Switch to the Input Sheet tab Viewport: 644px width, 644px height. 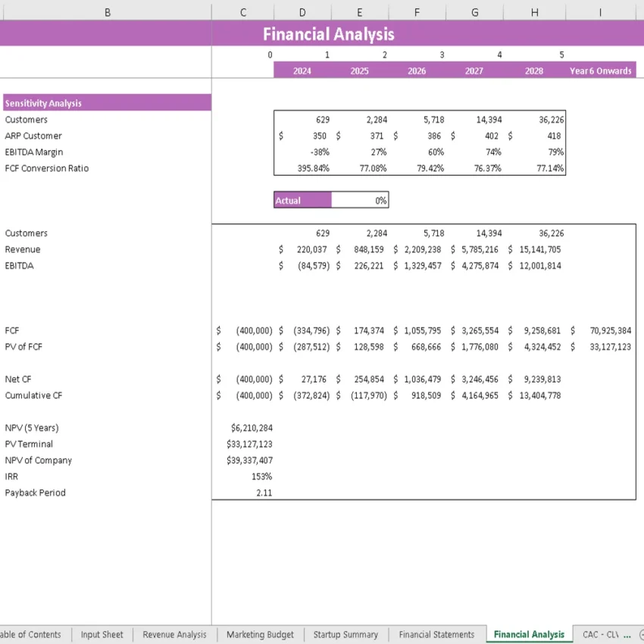[x=102, y=634]
